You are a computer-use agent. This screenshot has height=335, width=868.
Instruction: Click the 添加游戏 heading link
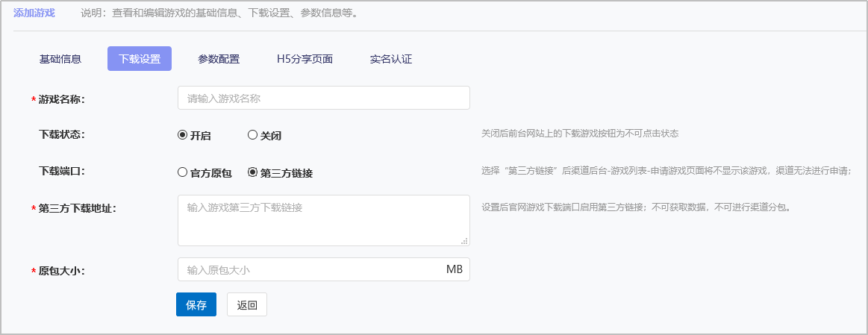coord(34,13)
